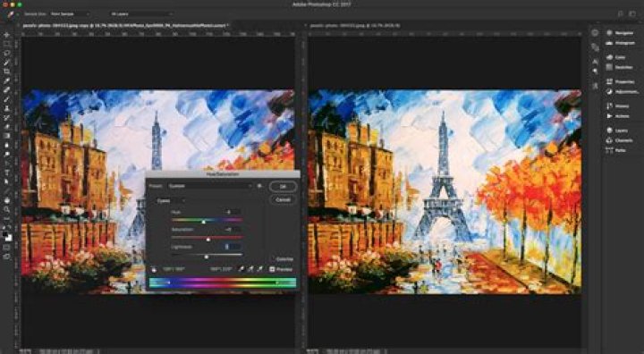Open the Actions panel

click(618, 116)
